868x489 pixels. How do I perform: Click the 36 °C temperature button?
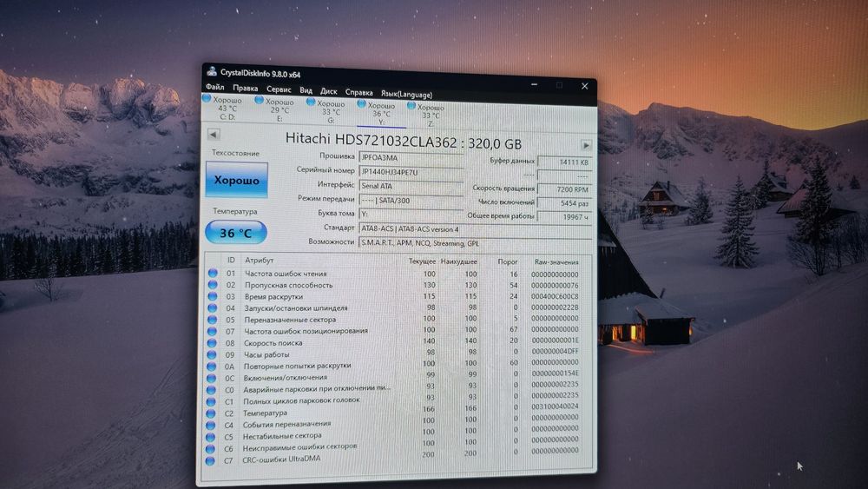(236, 233)
